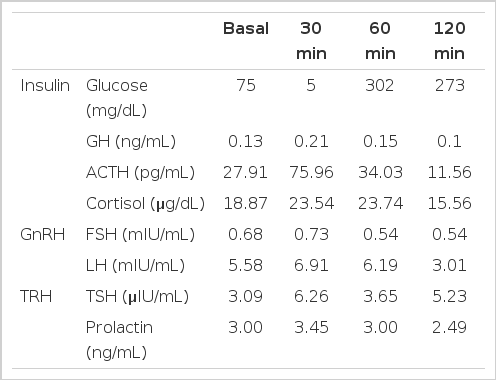Select the TSH value 6.26

click(x=311, y=296)
